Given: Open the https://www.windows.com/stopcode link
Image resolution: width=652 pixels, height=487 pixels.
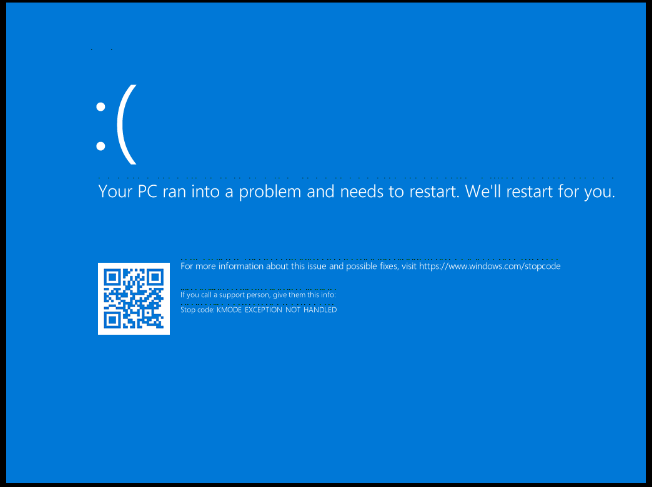Looking at the screenshot, I should point(490,266).
